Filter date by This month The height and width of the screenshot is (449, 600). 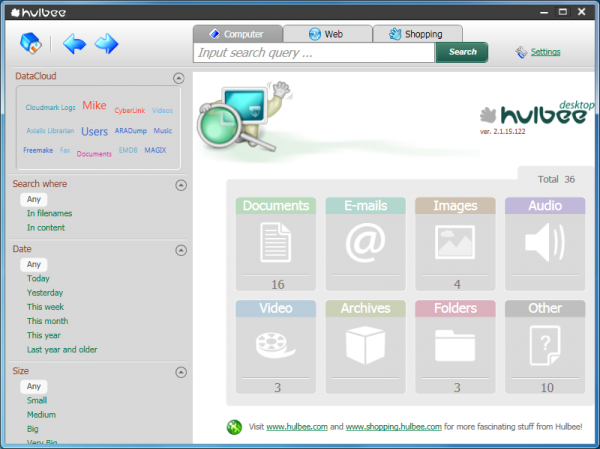[47, 321]
